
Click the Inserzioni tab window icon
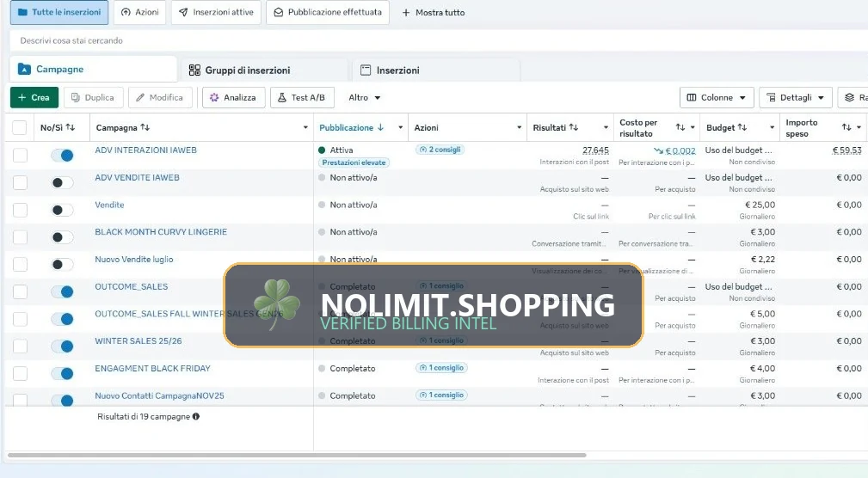click(x=366, y=70)
